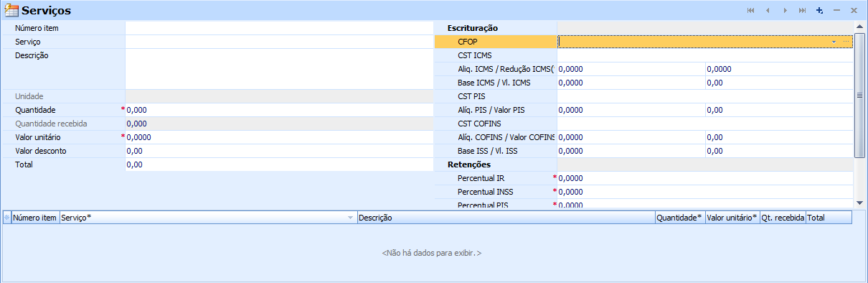This screenshot has width=868, height=283.
Task: Click the Base ICMS value field
Action: point(631,83)
